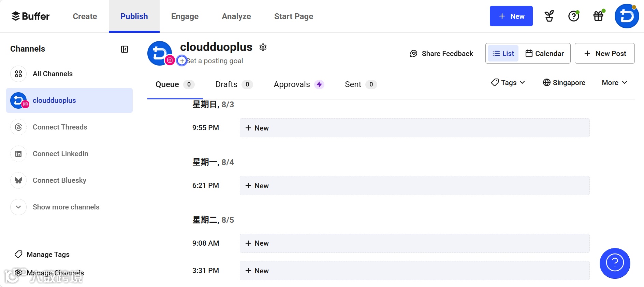Go to the Analyze menu
This screenshot has width=644, height=287.
point(236,16)
